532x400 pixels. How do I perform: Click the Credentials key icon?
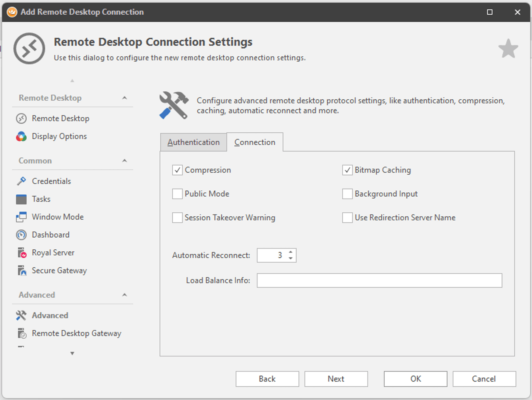tap(21, 181)
